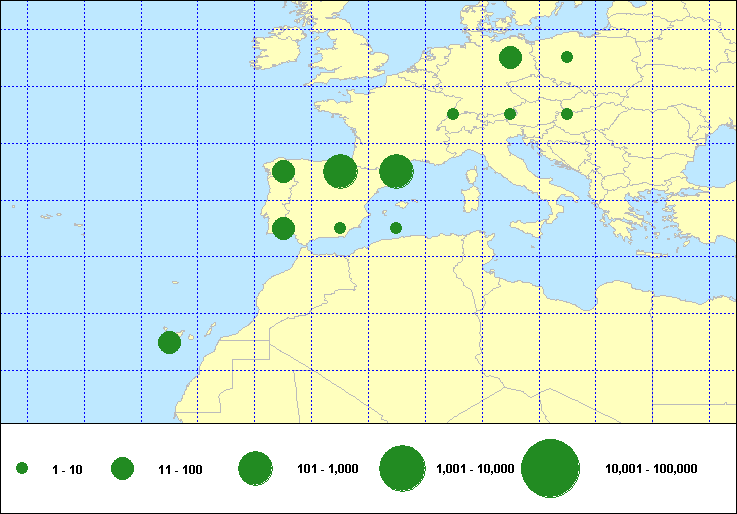
Task: Click the "10,001 - 100,000" legend label
Action: (x=651, y=469)
